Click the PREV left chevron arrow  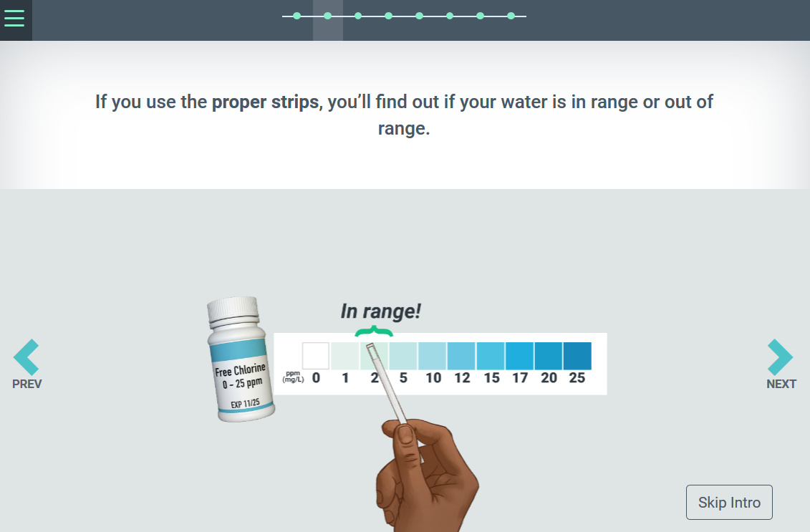[26, 357]
